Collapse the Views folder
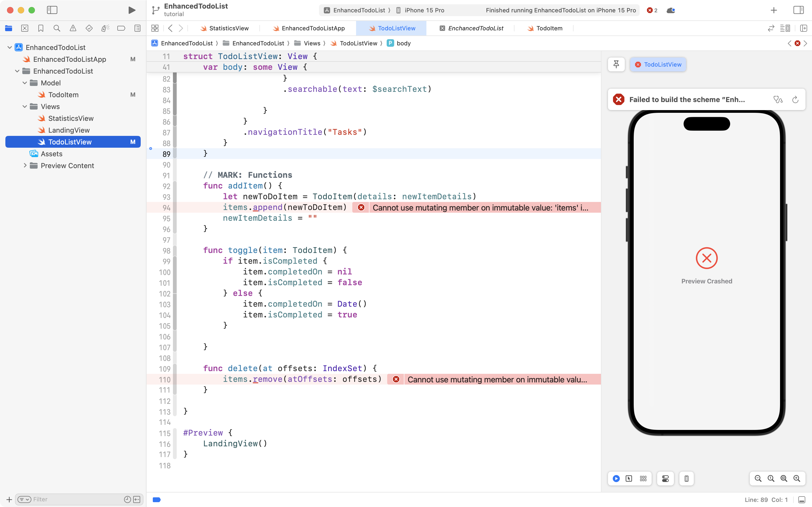812x507 pixels. (x=24, y=106)
